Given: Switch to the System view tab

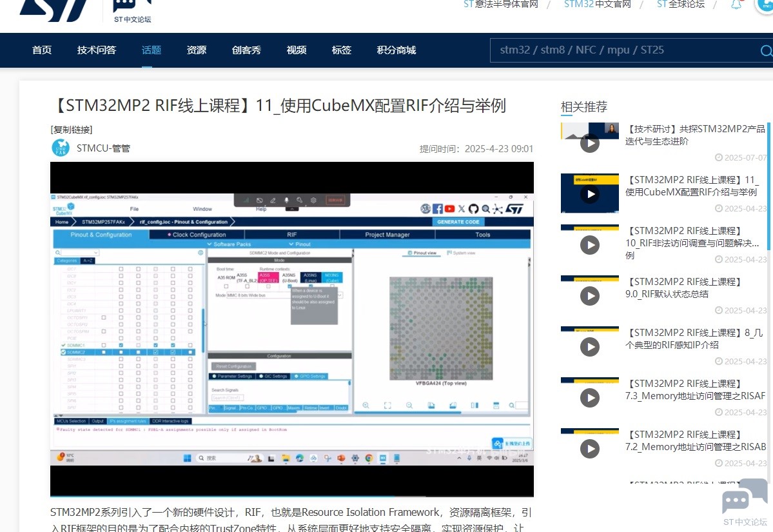Looking at the screenshot, I should pos(461,253).
